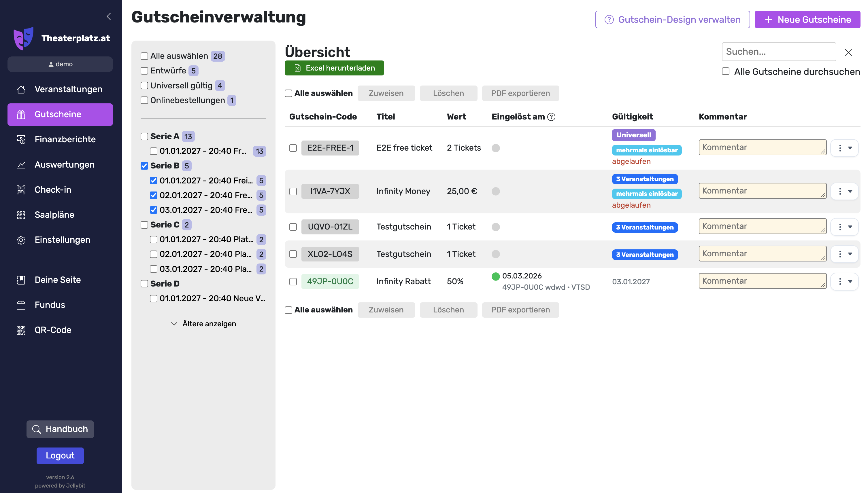This screenshot has height=493, width=868.
Task: Collapse the sidebar with the chevron arrow
Action: (109, 16)
